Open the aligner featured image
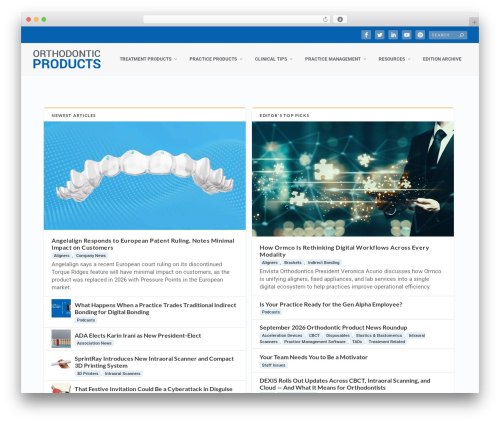Viewport: 500px width, 423px height. click(145, 175)
